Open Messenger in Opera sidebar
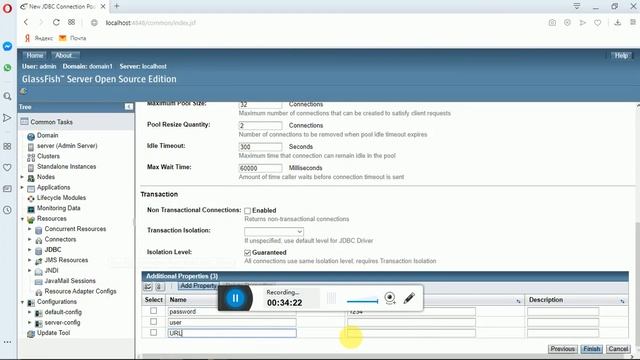 coord(7,46)
